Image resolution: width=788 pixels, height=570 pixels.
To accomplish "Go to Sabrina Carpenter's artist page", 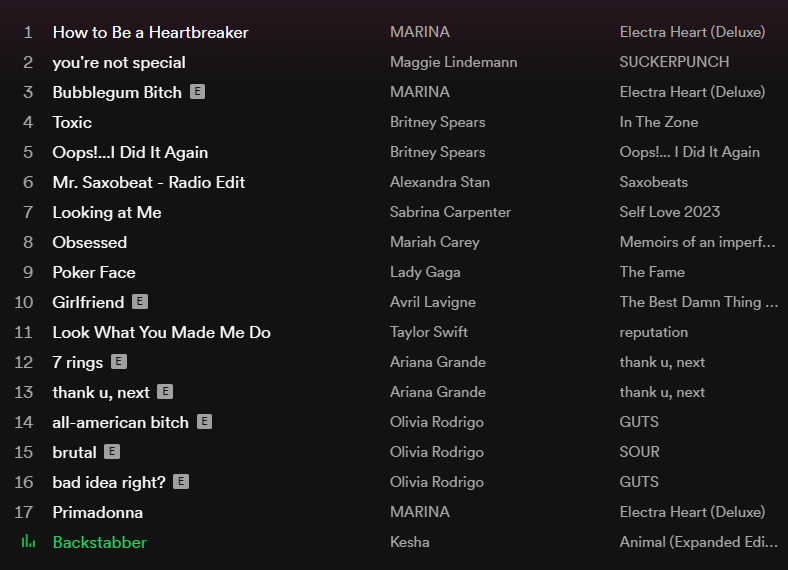I will click(x=450, y=212).
